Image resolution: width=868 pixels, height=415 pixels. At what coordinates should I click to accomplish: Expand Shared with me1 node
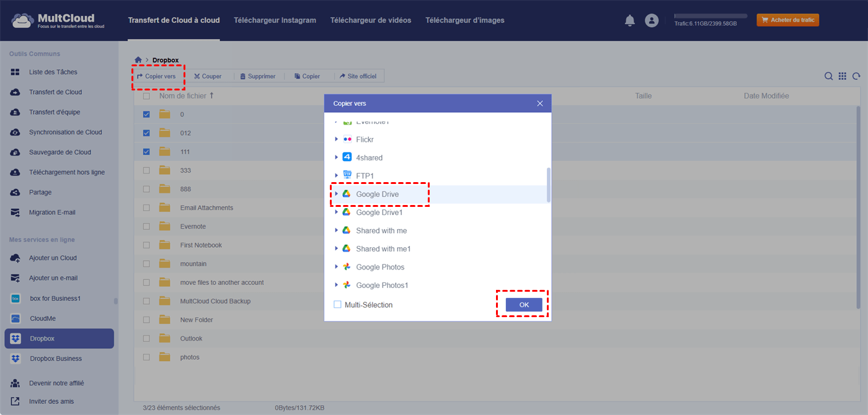click(x=337, y=248)
